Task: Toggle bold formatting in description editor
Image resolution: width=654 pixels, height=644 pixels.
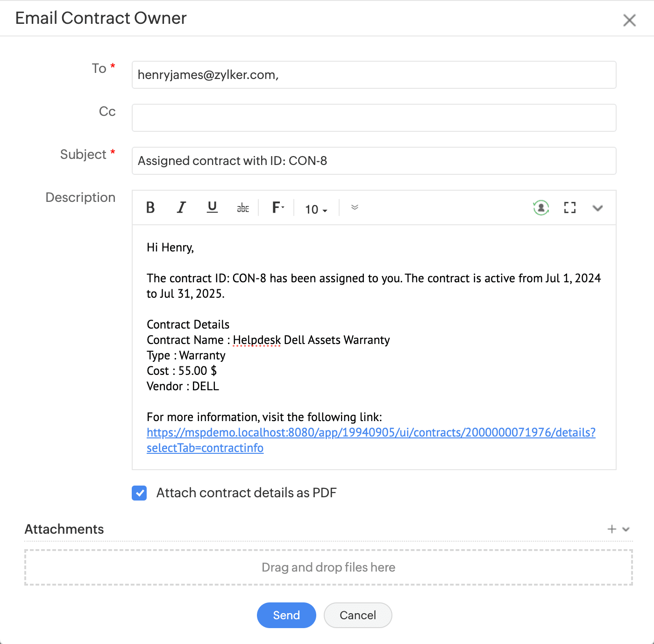Action: (150, 208)
